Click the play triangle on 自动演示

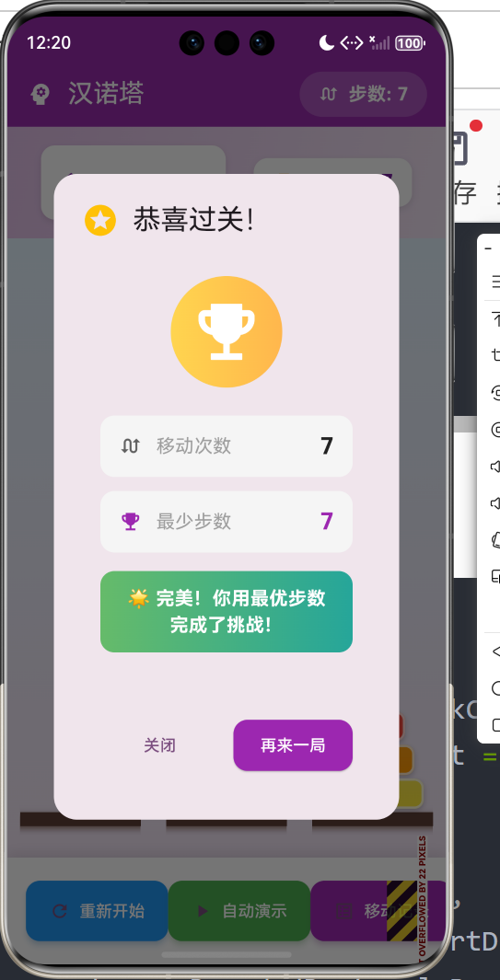point(203,911)
